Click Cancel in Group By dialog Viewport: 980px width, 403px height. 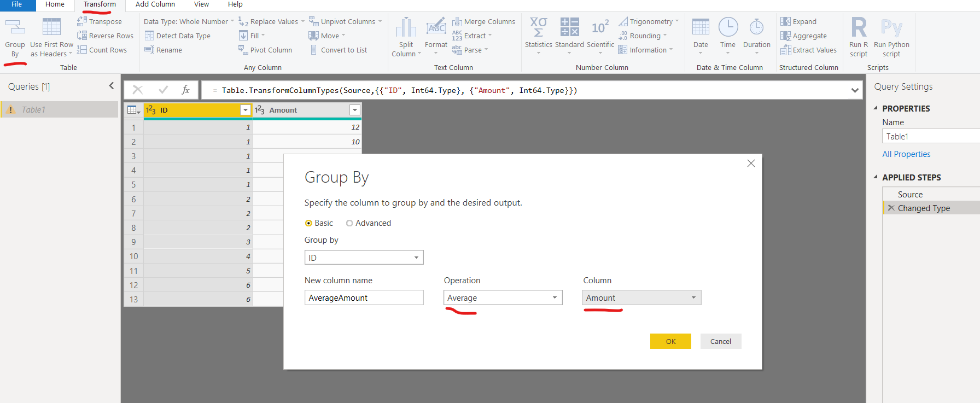721,341
